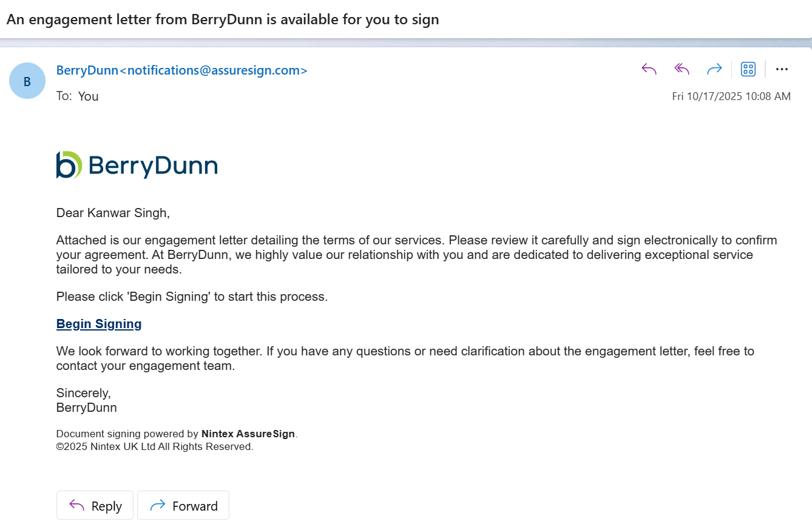Image resolution: width=812 pixels, height=527 pixels.
Task: Open the Apps grid icon
Action: pyautogui.click(x=748, y=69)
